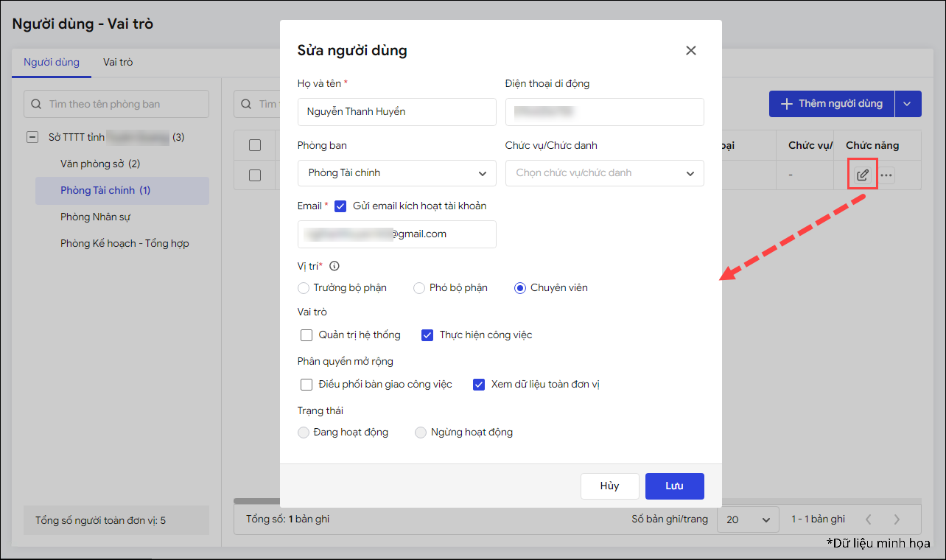Switch to the Vai trò tab
946x560 pixels.
tap(118, 63)
